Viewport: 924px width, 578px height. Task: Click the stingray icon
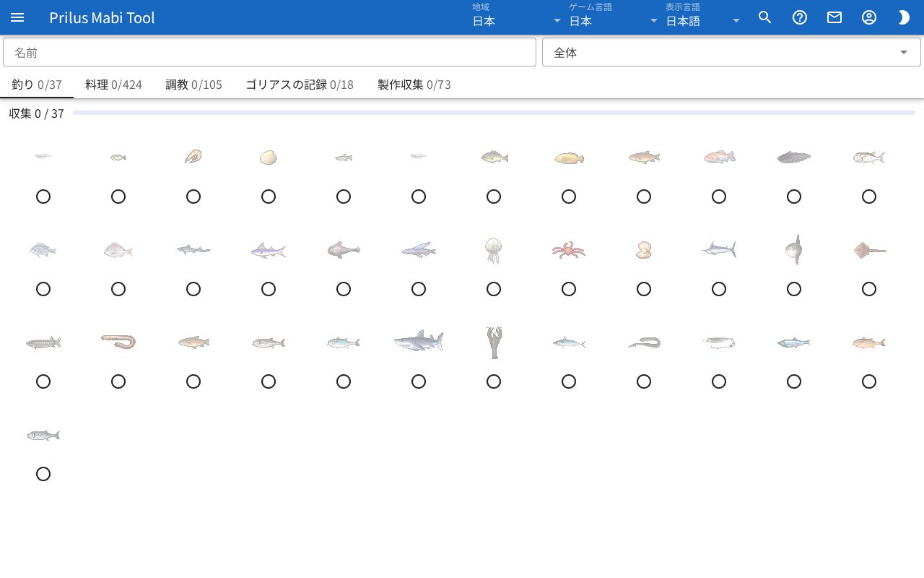[869, 250]
